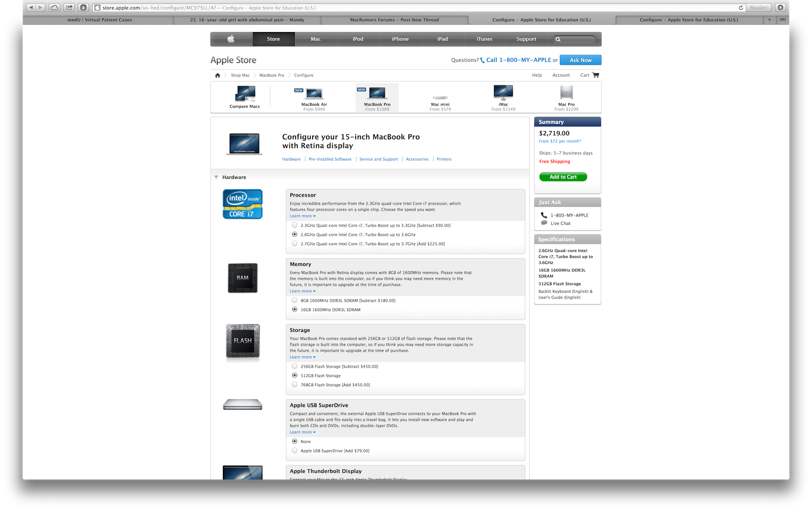Image resolution: width=812 pixels, height=511 pixels.
Task: Collapse the Hardware section triangle
Action: [216, 177]
